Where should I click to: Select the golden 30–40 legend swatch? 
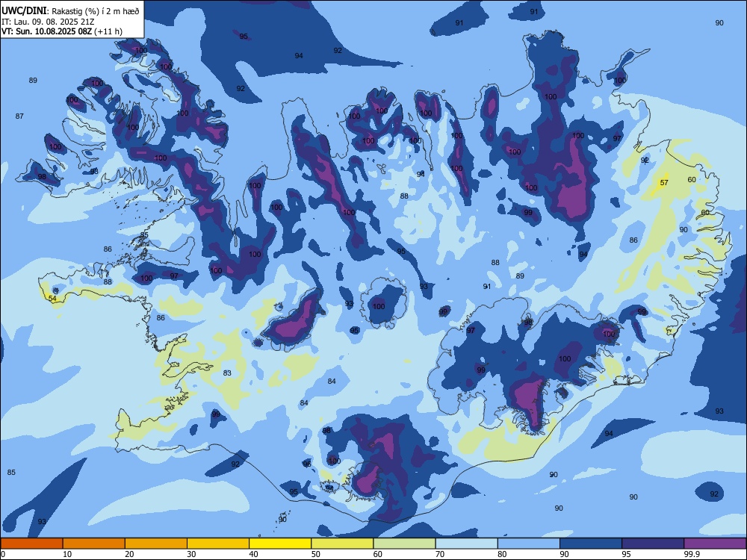pos(218,544)
